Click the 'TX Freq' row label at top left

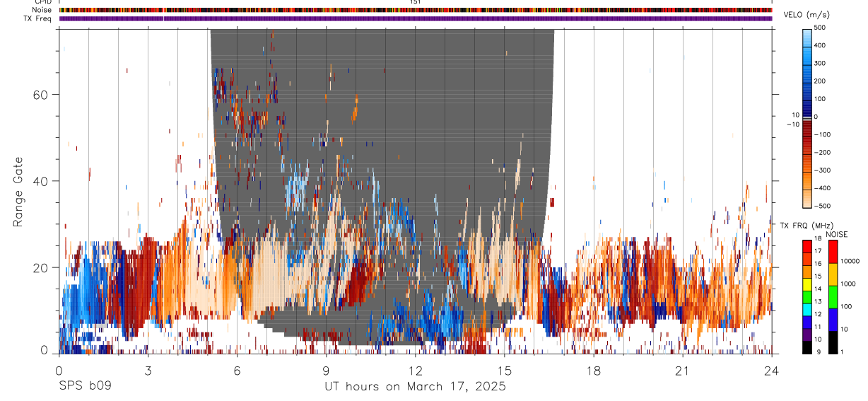click(39, 18)
